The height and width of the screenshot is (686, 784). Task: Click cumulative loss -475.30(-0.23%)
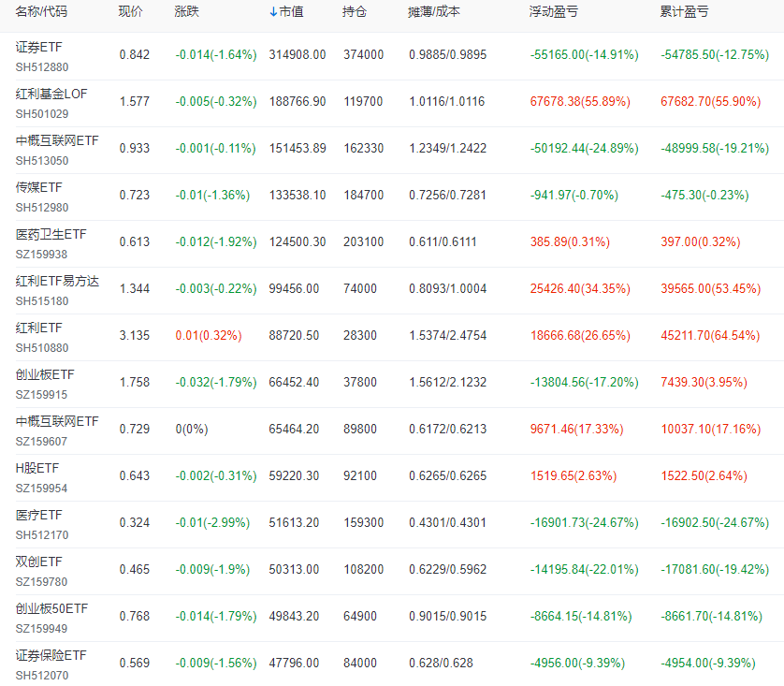pyautogui.click(x=705, y=195)
